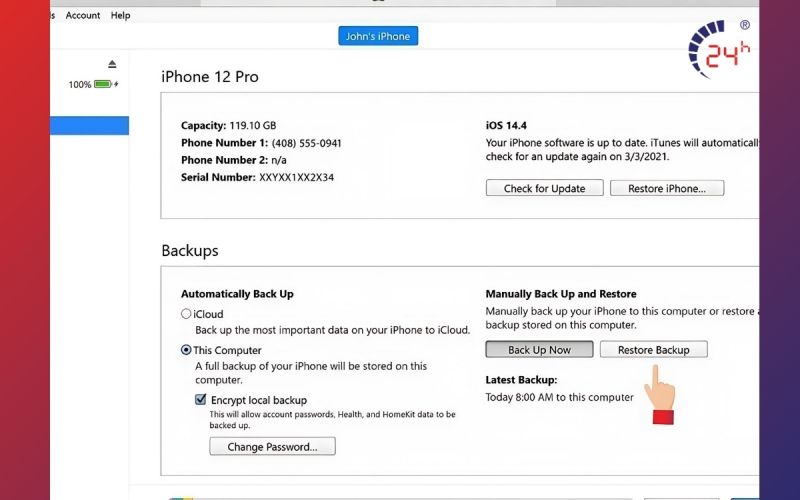Image resolution: width=800 pixels, height=500 pixels.
Task: Select the iCloud backup radio button
Action: pyautogui.click(x=186, y=314)
